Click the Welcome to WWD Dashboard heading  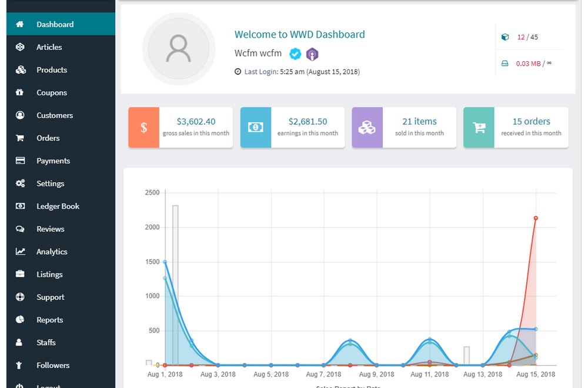click(x=300, y=35)
